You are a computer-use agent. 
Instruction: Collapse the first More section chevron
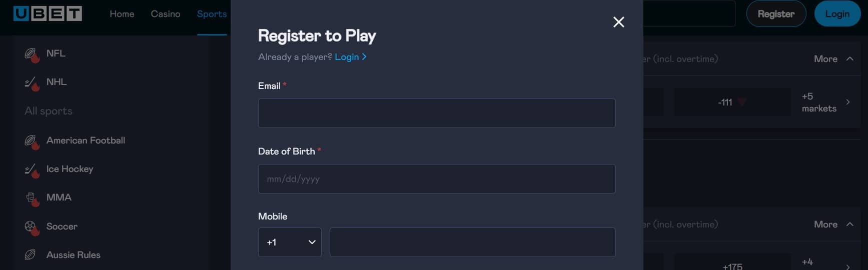point(849,59)
